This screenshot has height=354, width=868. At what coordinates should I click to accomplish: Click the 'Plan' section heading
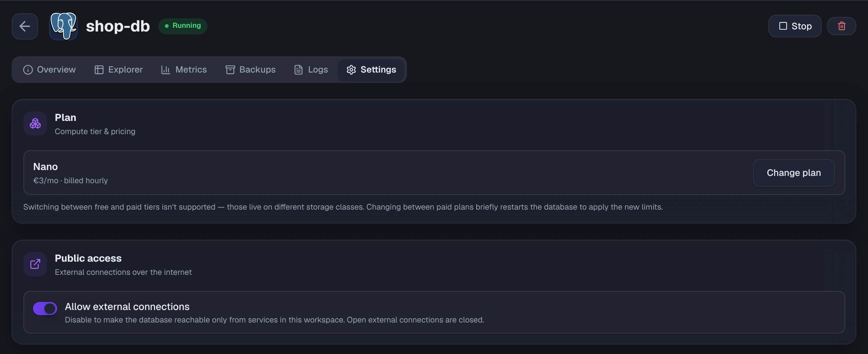(x=65, y=118)
